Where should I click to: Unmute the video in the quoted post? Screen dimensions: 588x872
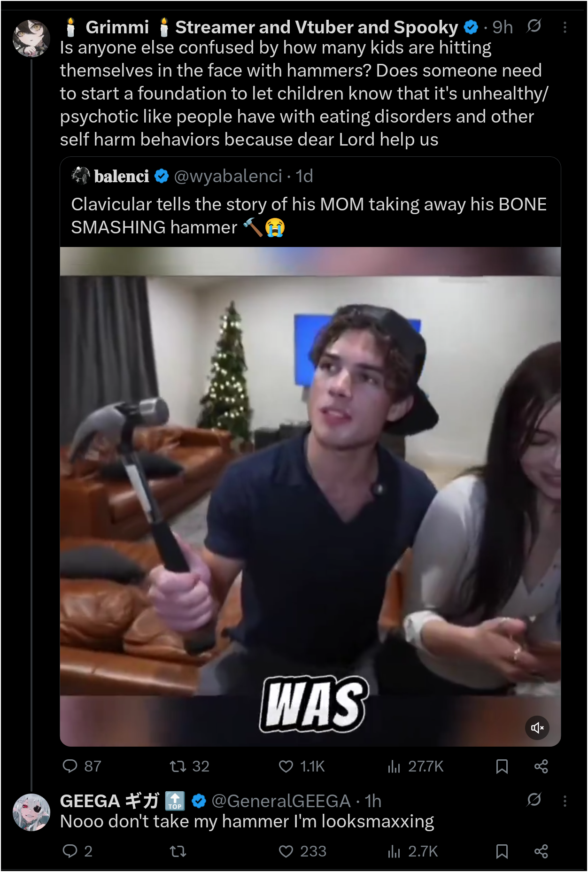537,728
